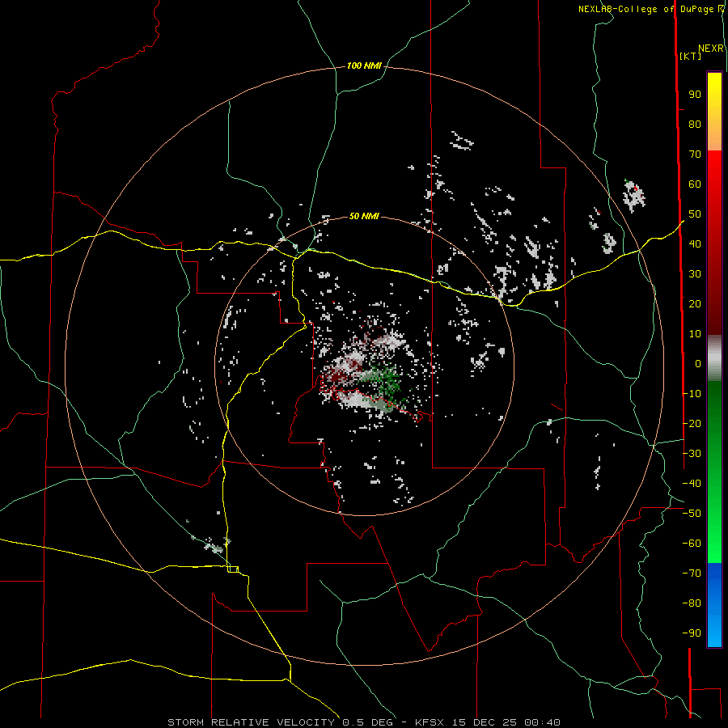Click the KT units label above scale
Viewport: 728px width, 728px height.
(690, 56)
